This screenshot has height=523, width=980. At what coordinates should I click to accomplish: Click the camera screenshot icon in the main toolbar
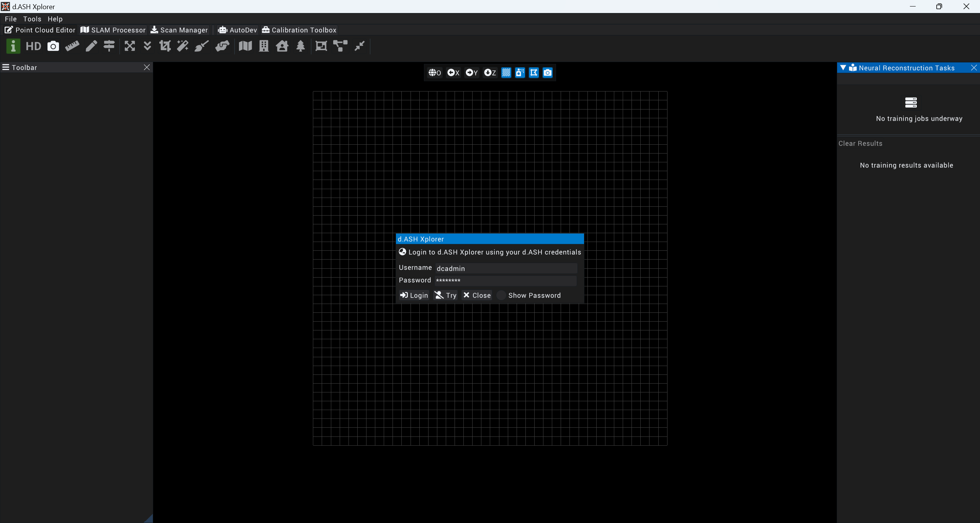tap(53, 46)
